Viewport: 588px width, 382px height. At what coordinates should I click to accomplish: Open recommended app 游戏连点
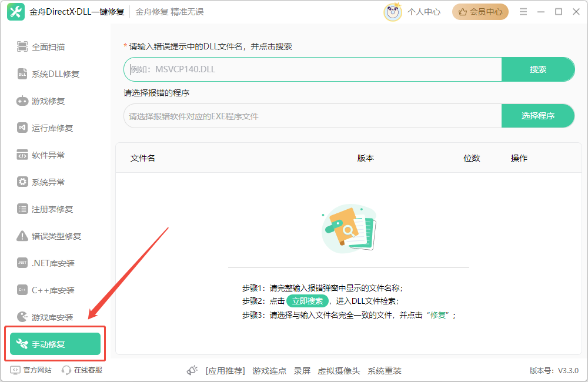click(x=269, y=371)
